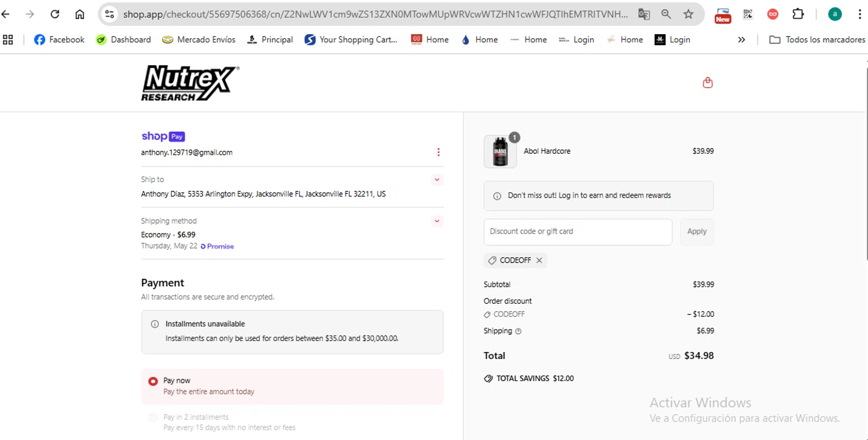868x440 pixels.
Task: Open the Home bookmark with red icon
Action: point(430,39)
